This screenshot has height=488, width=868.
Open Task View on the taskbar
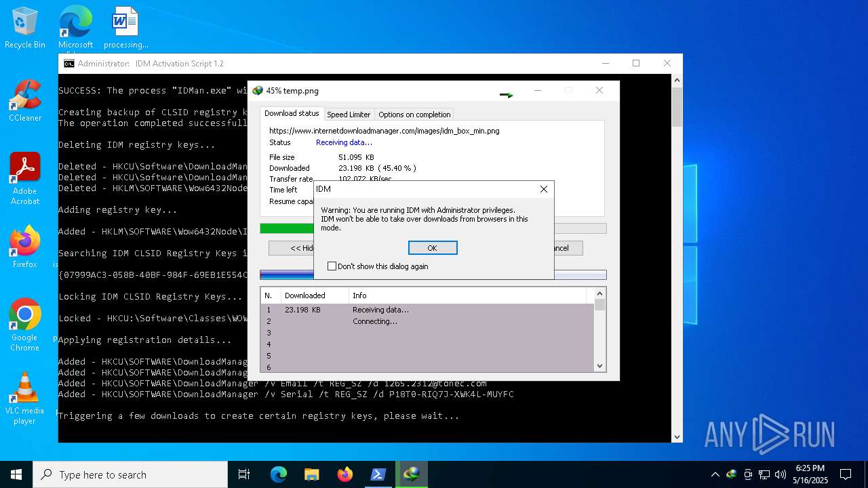[x=244, y=474]
